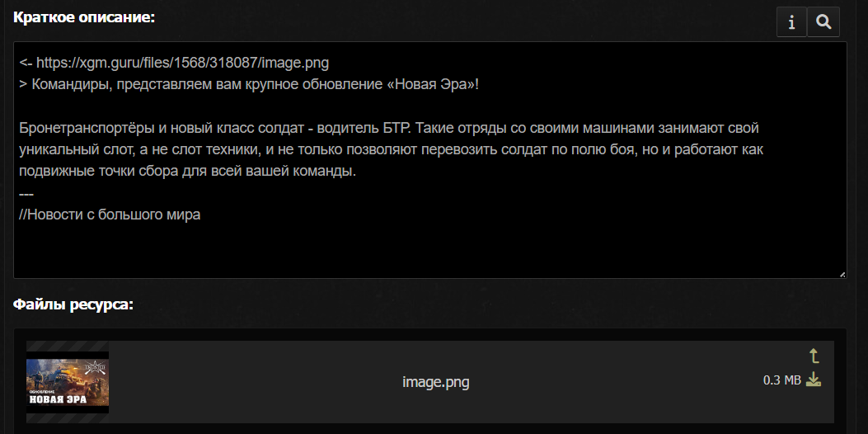This screenshot has height=434, width=868.
Task: Open the Новая Эра image thumbnail
Action: [x=68, y=381]
